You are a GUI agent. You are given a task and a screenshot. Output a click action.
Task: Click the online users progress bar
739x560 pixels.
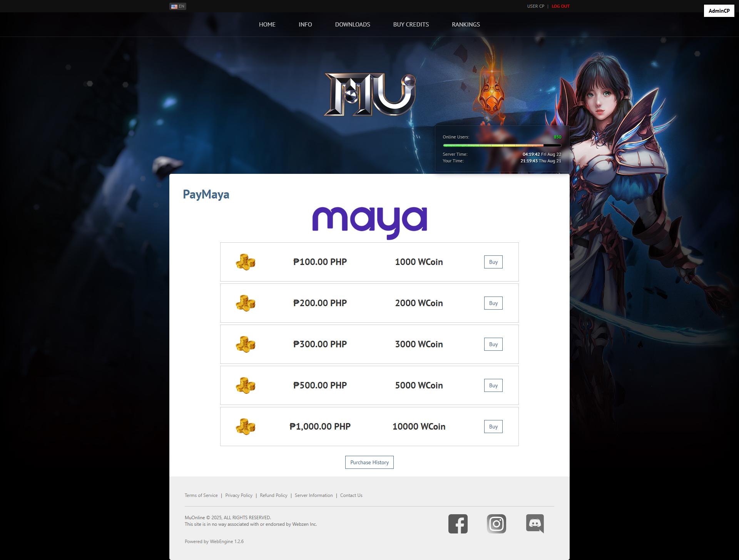coord(502,145)
